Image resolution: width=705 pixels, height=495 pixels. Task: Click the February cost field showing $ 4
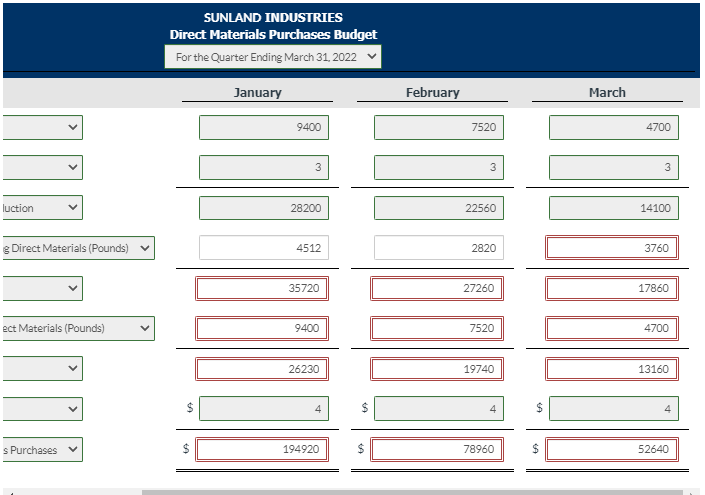[x=439, y=409]
